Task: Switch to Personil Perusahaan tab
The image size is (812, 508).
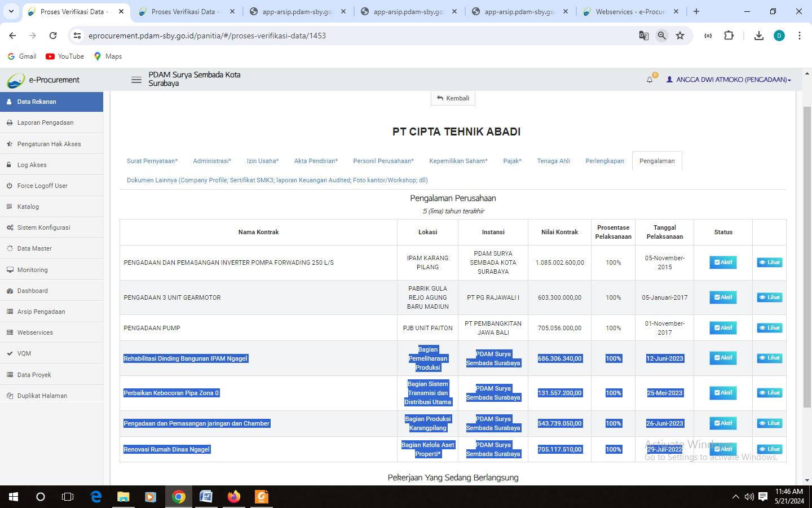Action: 383,161
